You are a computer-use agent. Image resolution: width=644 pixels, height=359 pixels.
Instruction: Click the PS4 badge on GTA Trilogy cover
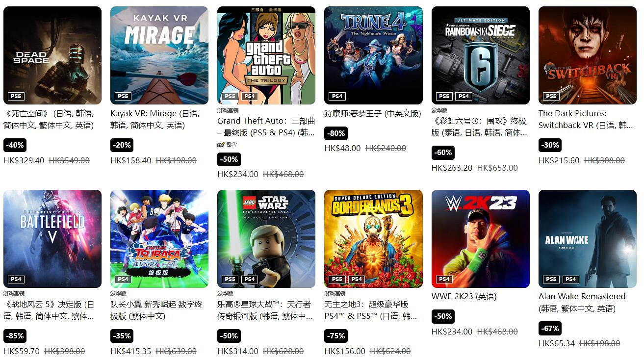pos(250,96)
